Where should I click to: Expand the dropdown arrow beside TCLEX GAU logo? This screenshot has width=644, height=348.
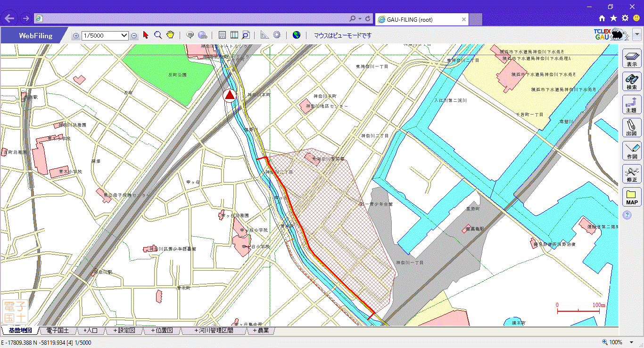[637, 34]
